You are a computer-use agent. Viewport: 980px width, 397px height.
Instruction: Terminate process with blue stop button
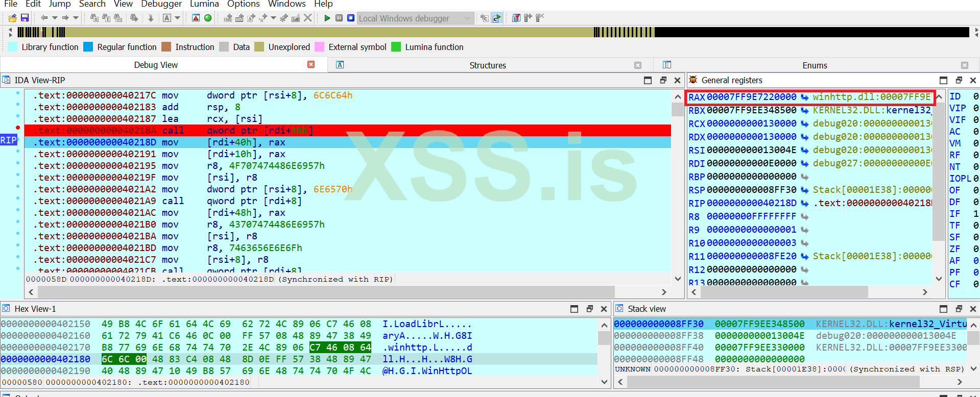[x=351, y=18]
